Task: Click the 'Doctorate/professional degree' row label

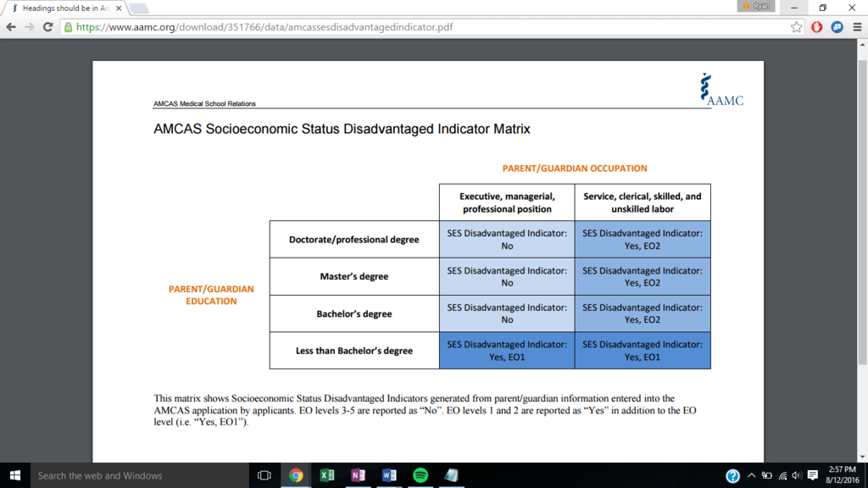Action: point(353,240)
